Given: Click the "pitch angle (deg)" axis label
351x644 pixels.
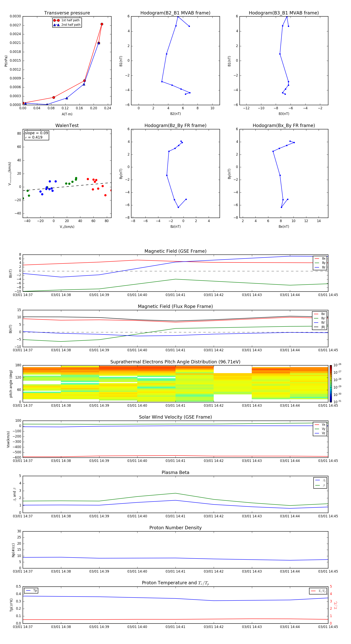Looking at the screenshot, I should point(11,384).
